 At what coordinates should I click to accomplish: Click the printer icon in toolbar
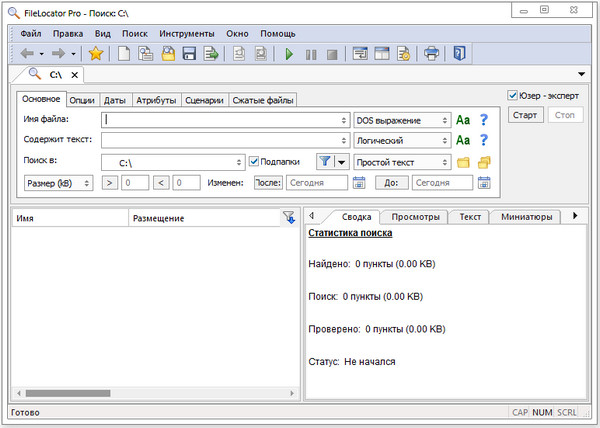coord(432,53)
